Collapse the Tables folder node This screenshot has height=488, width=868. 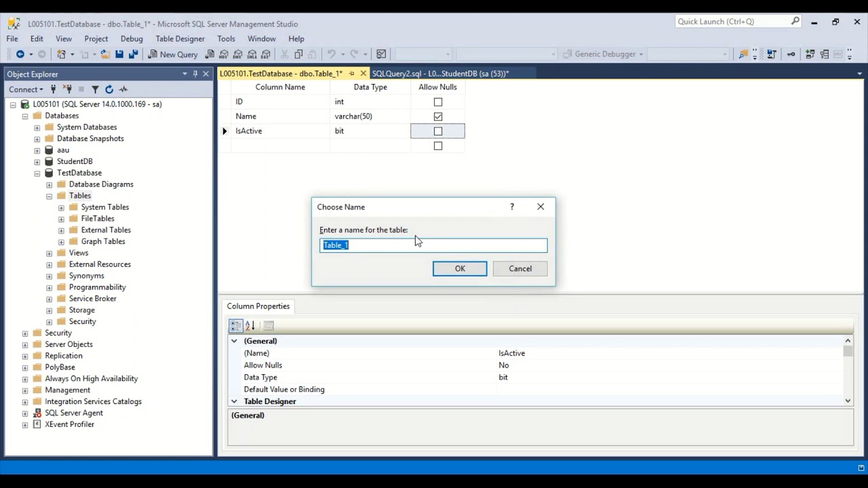click(x=50, y=196)
